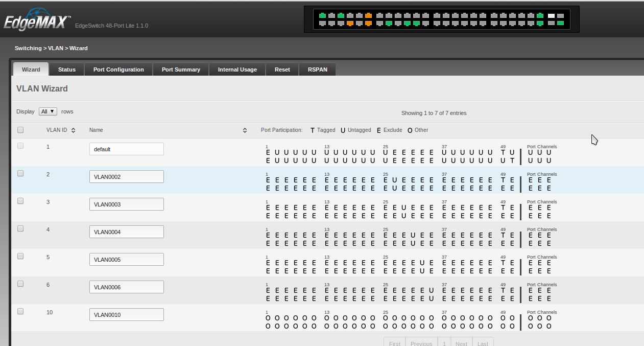This screenshot has width=644, height=346.
Task: Click green port 1 icon, first in faceplate top row
Action: [322, 15]
